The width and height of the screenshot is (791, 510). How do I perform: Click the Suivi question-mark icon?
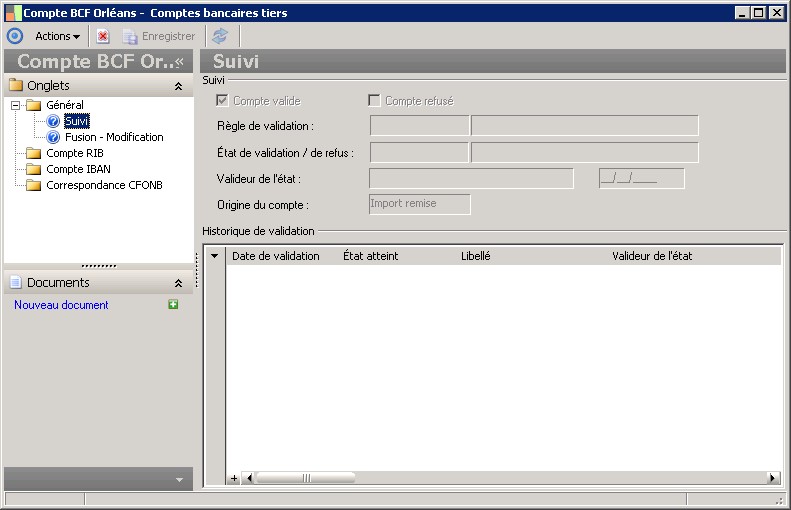click(x=53, y=121)
